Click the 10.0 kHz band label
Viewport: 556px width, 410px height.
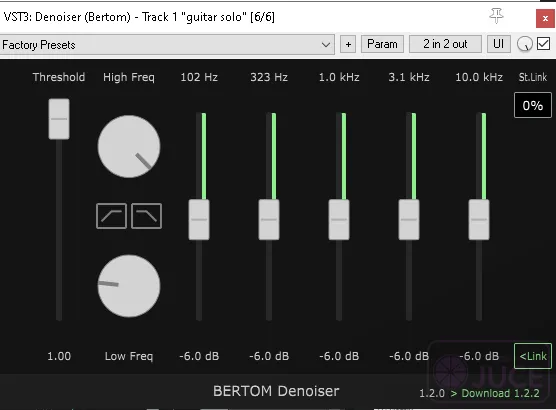coord(479,77)
